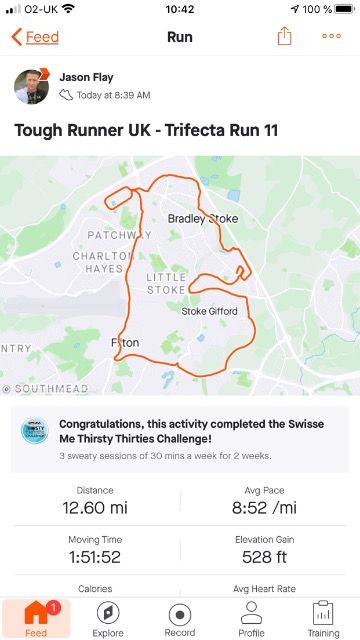Open the Record tab
Screen dimensions: 360x640
tap(180, 619)
